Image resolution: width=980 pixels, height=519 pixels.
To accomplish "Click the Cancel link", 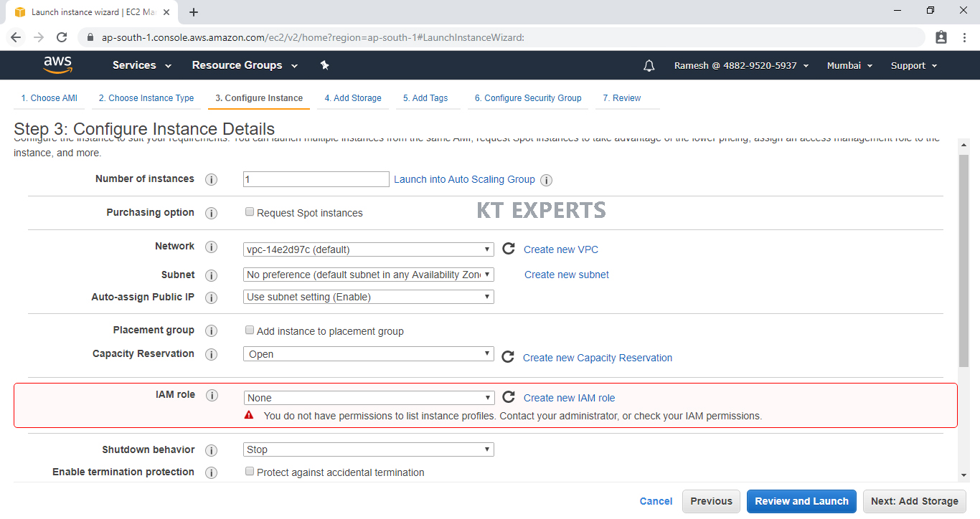I will pyautogui.click(x=656, y=501).
